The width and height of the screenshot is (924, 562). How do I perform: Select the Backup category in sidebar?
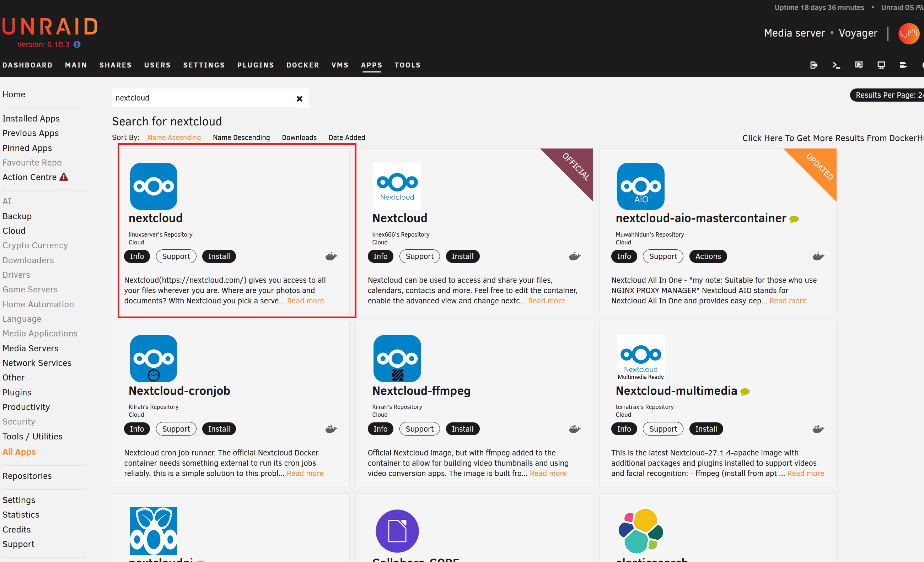[17, 216]
